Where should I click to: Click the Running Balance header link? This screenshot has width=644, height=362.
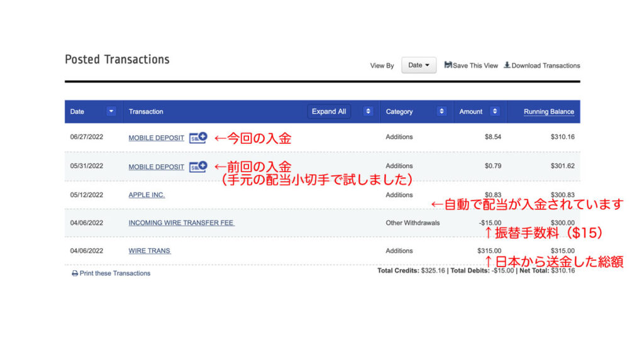pyautogui.click(x=548, y=112)
